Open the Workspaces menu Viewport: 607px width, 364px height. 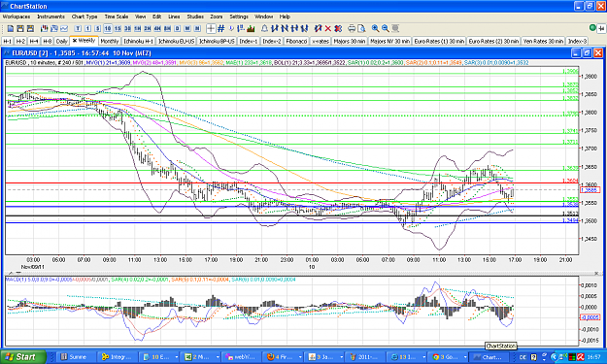point(17,17)
